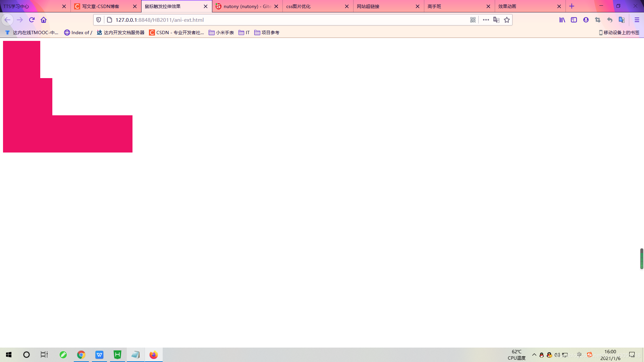Open Cortana search circle on taskbar

coord(26,355)
